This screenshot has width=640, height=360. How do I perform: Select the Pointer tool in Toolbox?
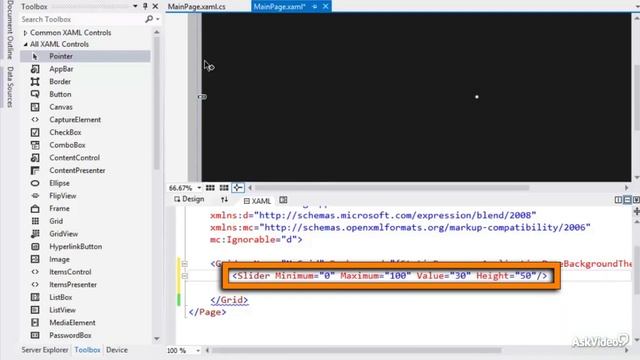(x=86, y=56)
